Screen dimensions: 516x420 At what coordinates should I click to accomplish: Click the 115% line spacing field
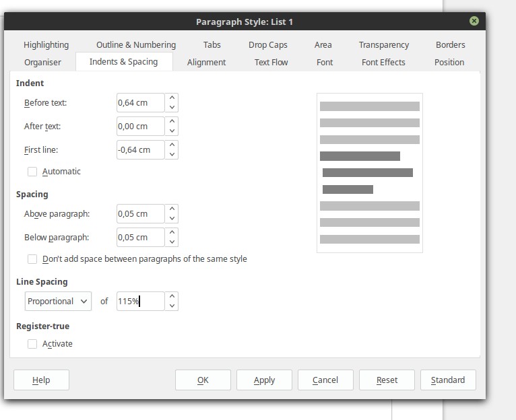tap(141, 302)
